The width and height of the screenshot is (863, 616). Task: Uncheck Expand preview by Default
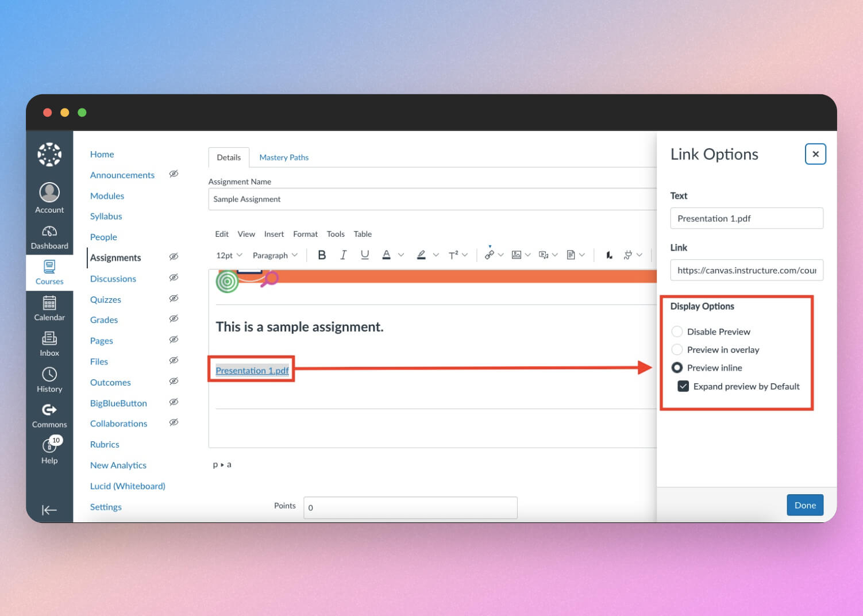tap(683, 386)
